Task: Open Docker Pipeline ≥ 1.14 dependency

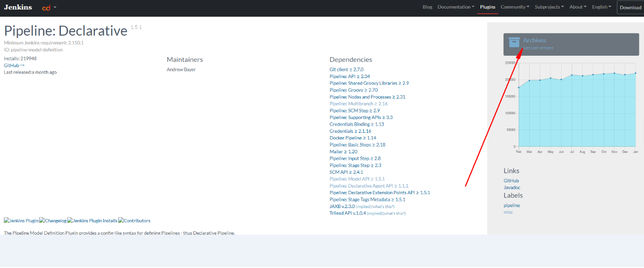Action: (353, 138)
